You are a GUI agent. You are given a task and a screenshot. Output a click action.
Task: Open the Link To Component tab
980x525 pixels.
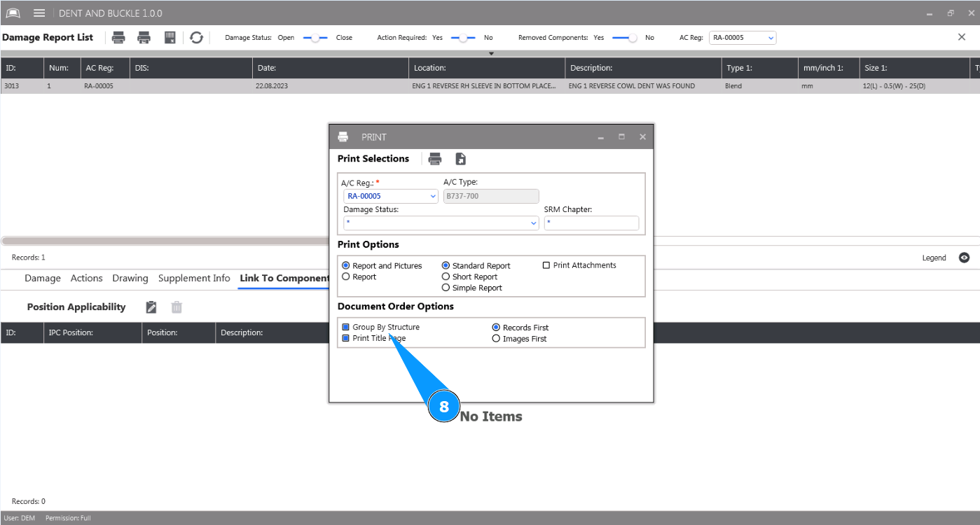284,279
